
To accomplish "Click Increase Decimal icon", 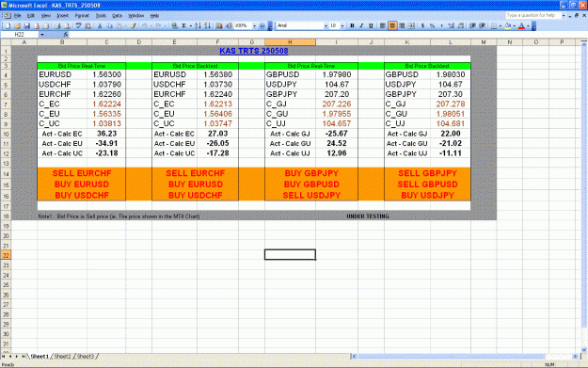I will click(452, 26).
